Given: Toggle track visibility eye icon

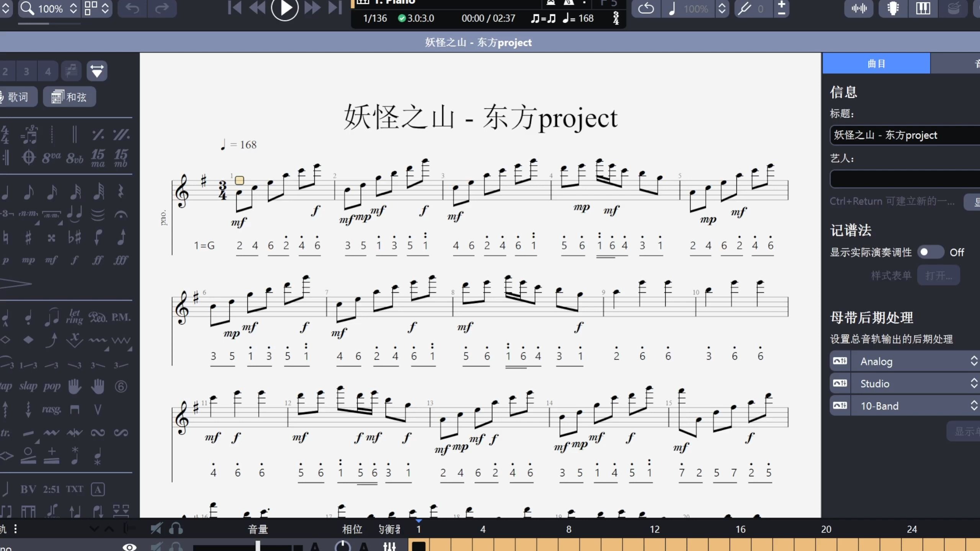Looking at the screenshot, I should [x=129, y=547].
